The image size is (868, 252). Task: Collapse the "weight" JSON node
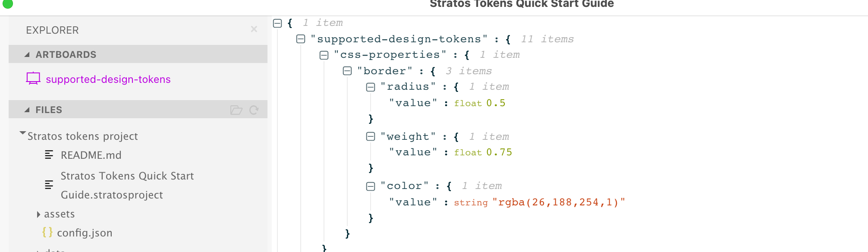tap(371, 137)
